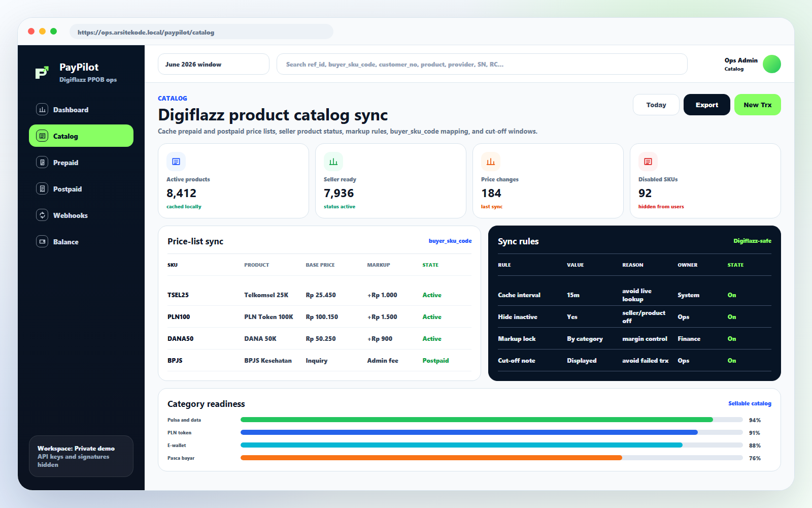Screen dimensions: 812x508
Task: Create a New Trx
Action: click(x=758, y=105)
